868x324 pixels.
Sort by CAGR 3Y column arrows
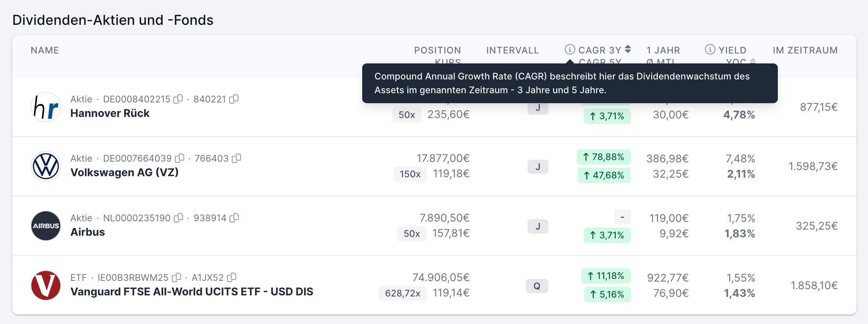pos(628,49)
